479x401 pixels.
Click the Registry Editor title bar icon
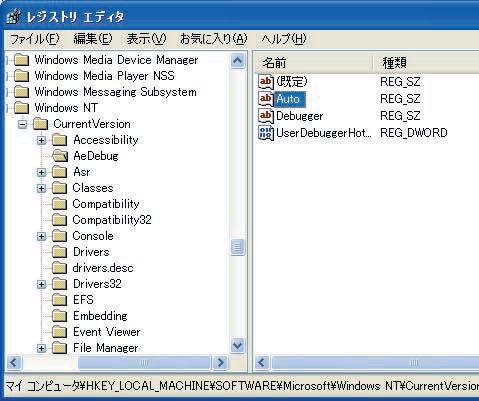coord(14,16)
